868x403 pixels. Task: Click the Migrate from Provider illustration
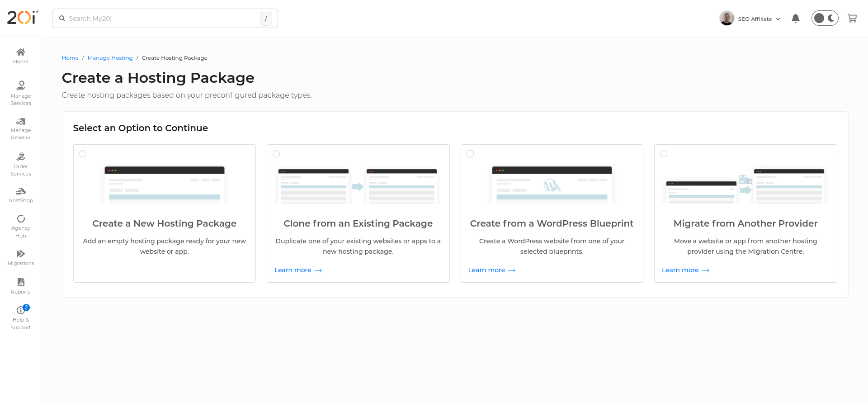[x=745, y=186]
